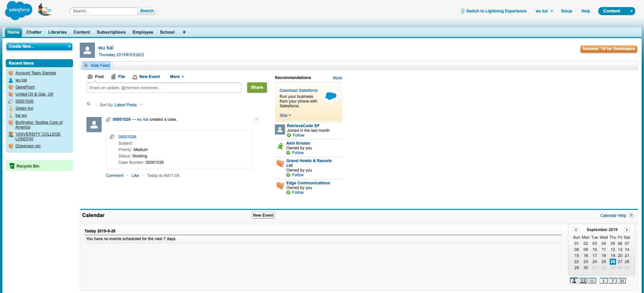Open Setup in the header
The image size is (644, 293).
click(x=566, y=11)
